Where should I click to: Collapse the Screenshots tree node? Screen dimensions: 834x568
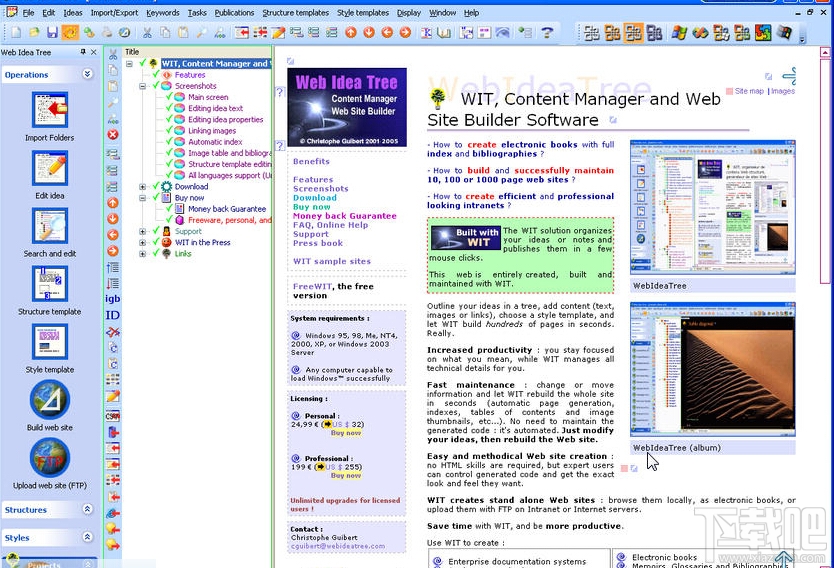click(143, 86)
